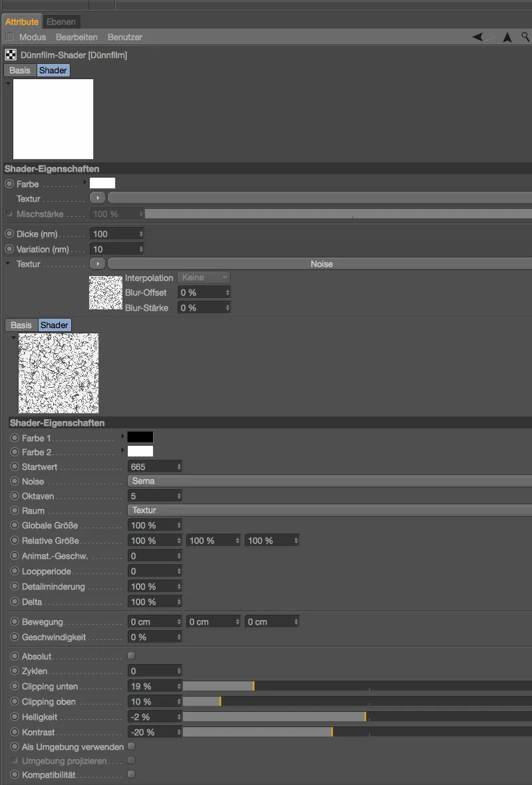532x785 pixels.
Task: Click the Helligkeit slider
Action: pos(357,717)
